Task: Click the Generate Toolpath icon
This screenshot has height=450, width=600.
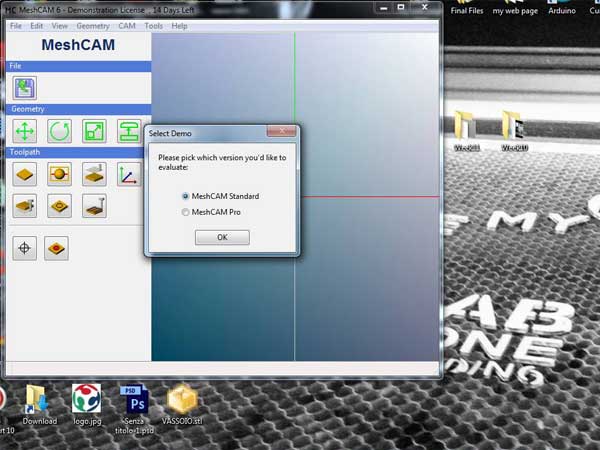Action: point(24,206)
